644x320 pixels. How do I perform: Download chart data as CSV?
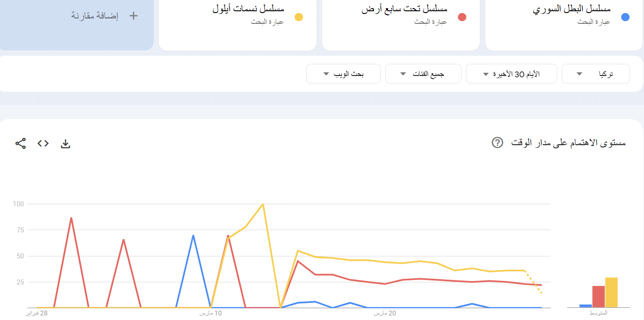pos(66,144)
